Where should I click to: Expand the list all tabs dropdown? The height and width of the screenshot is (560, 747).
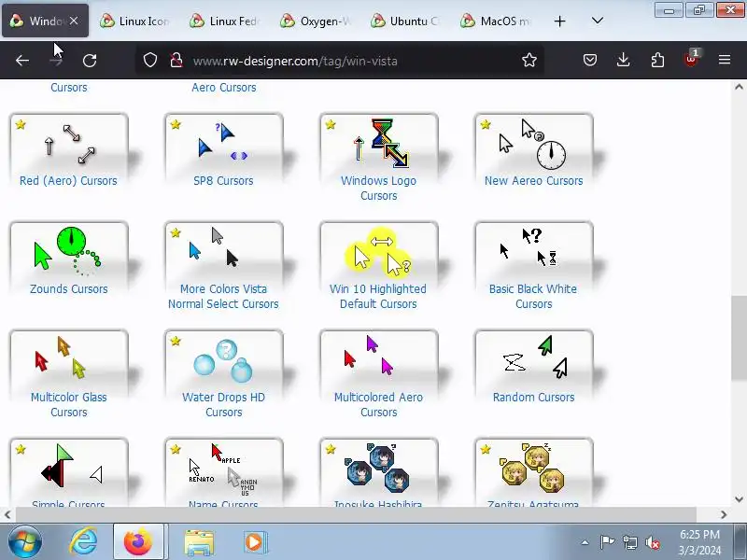pyautogui.click(x=597, y=21)
